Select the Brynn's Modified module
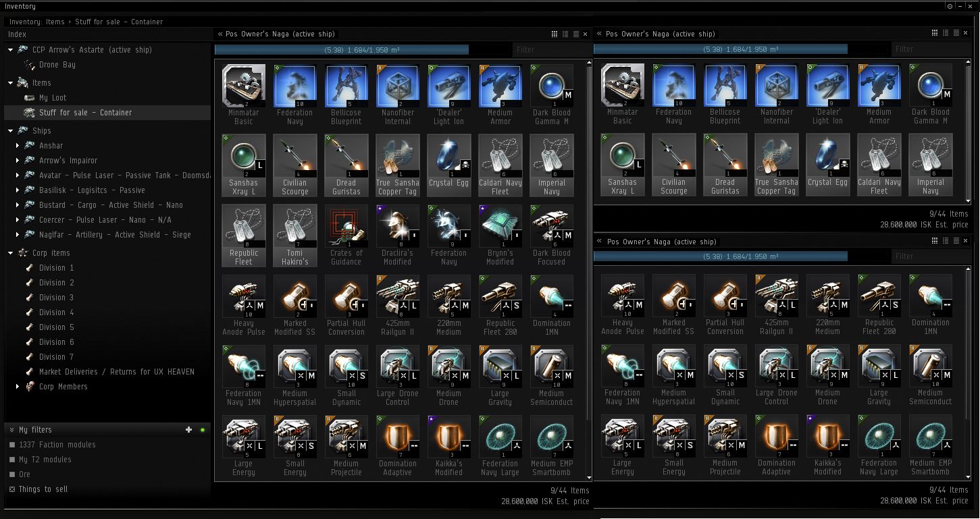This screenshot has width=980, height=519. click(500, 236)
